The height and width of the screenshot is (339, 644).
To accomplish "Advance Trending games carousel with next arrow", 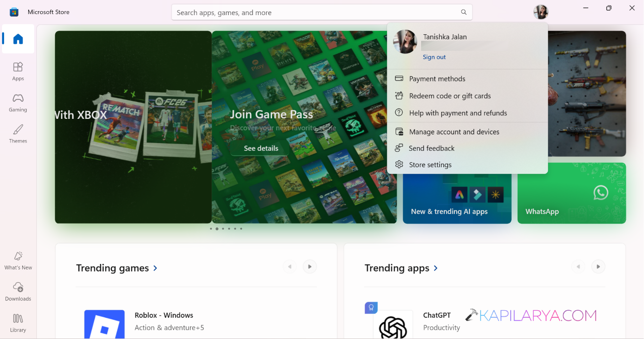I will [310, 266].
